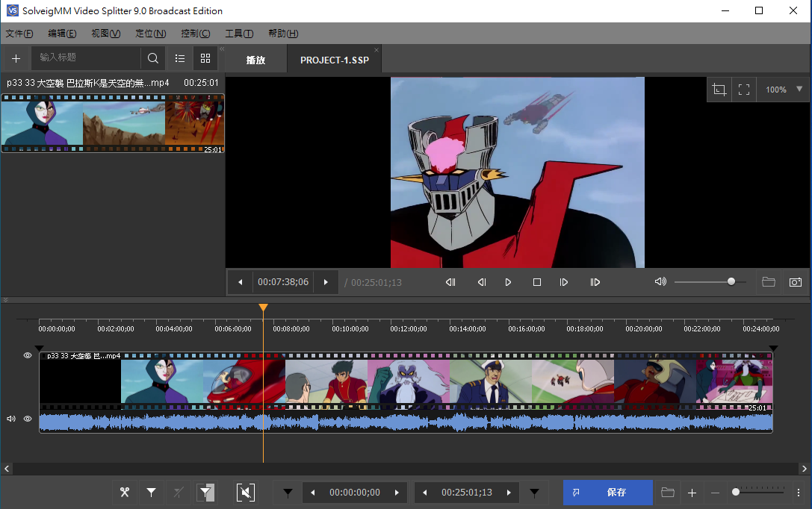Click the invert fragments icon
Viewport: 812px width, 509px height.
coord(205,493)
